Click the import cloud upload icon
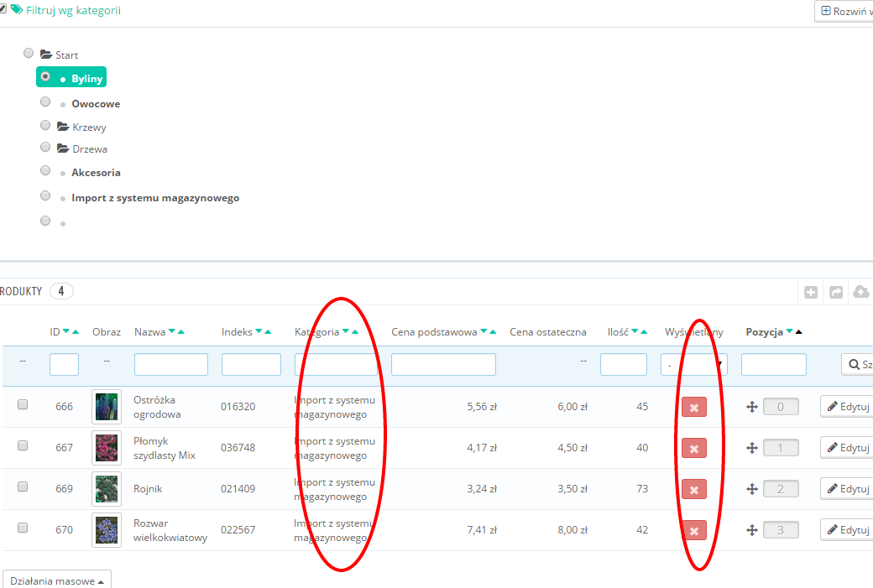This screenshot has height=588, width=873. coord(860,292)
